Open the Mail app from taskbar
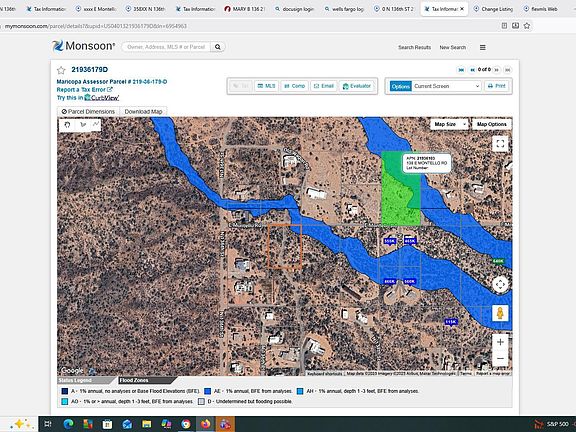Screen dimensions: 576x432 point(127,424)
